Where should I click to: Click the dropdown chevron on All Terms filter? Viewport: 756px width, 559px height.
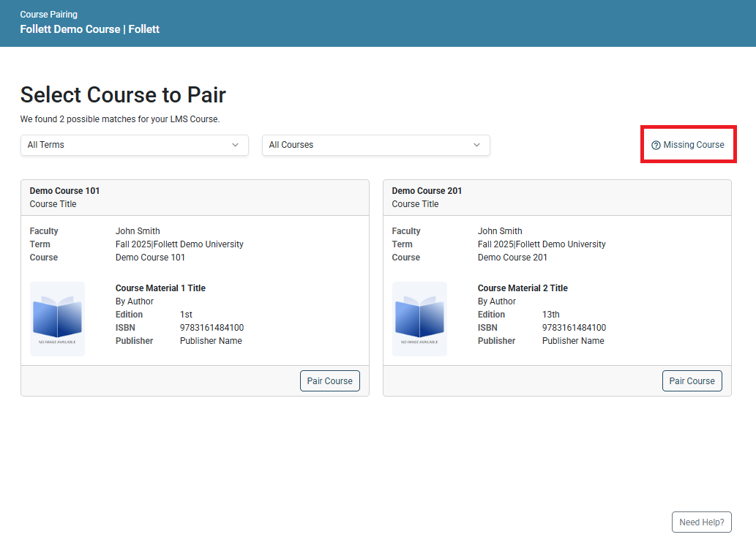point(236,145)
